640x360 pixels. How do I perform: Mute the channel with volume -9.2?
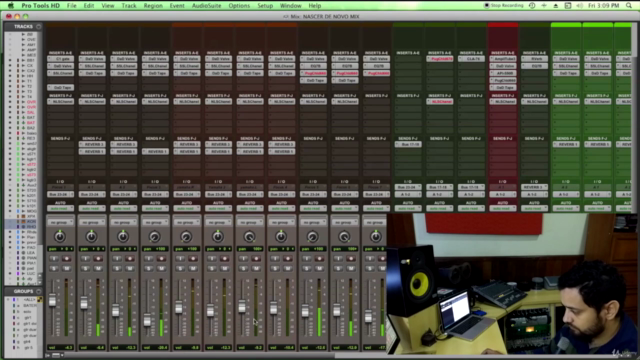256,268
